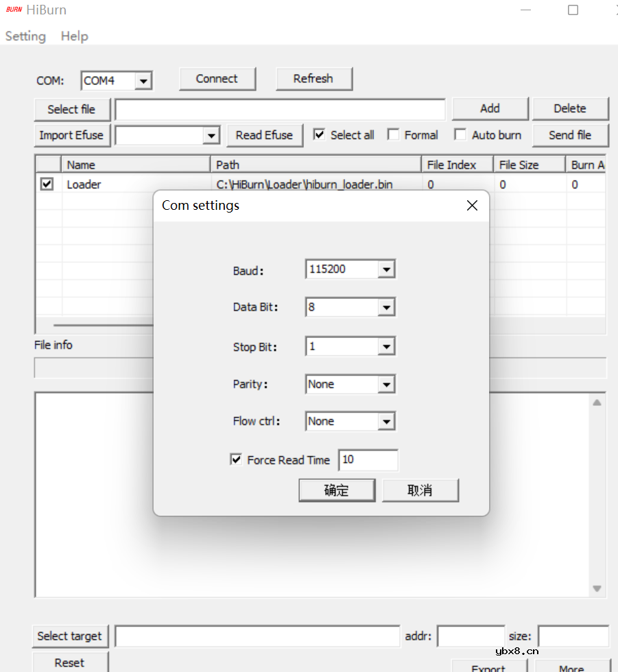This screenshot has height=672, width=618.
Task: Expand the Parity dropdown
Action: tap(387, 385)
